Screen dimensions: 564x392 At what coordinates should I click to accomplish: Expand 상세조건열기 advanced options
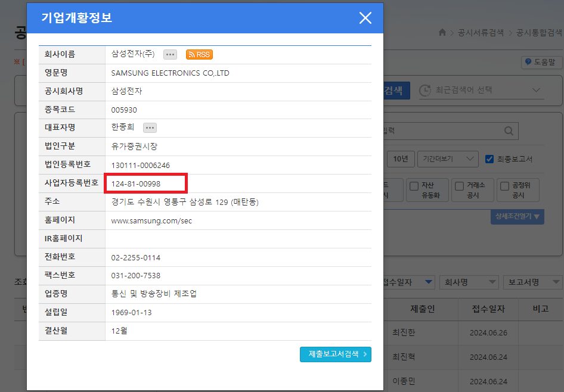517,217
